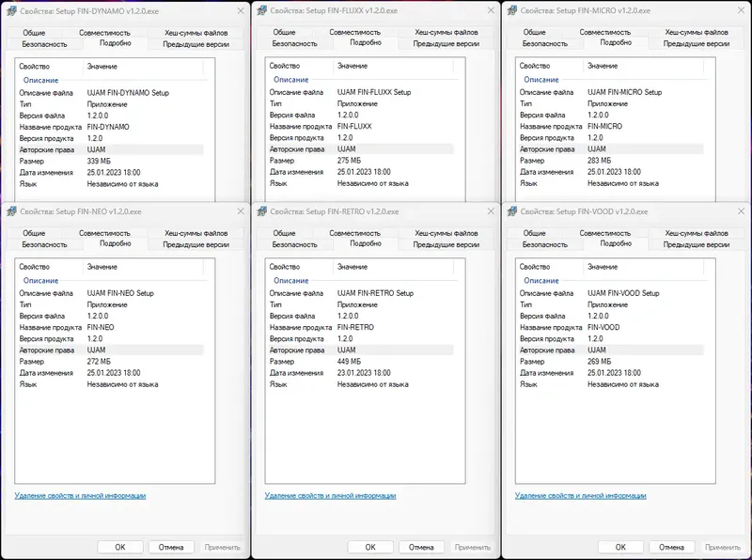Screen dimensions: 752x560
Task: Select product name value 'FIN-NEO'
Action: [x=101, y=327]
